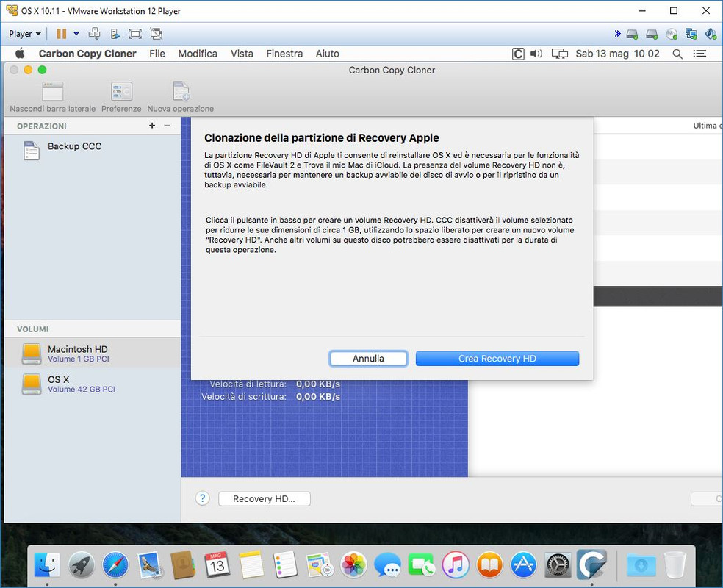Open the Trash in the Dock

click(x=675, y=564)
